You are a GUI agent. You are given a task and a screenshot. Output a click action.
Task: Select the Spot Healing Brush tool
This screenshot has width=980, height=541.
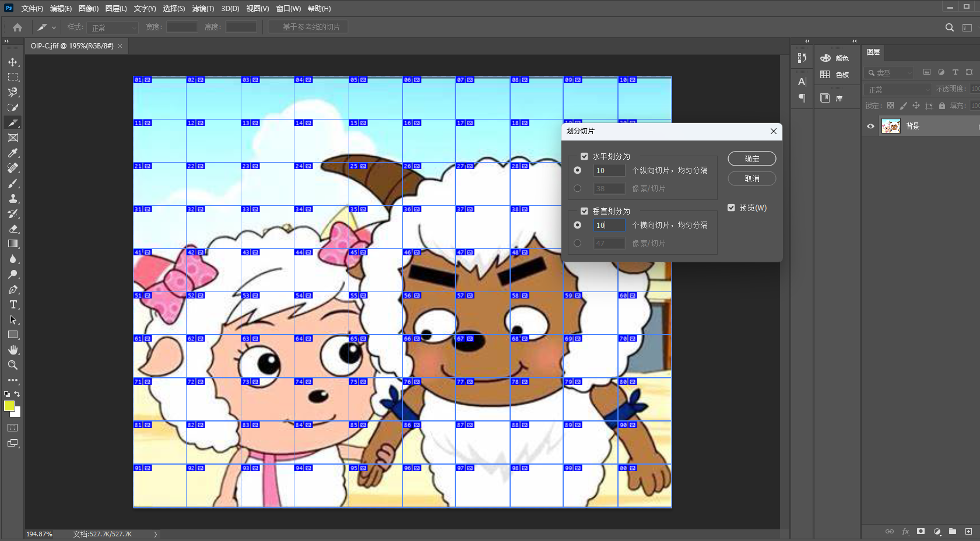13,168
